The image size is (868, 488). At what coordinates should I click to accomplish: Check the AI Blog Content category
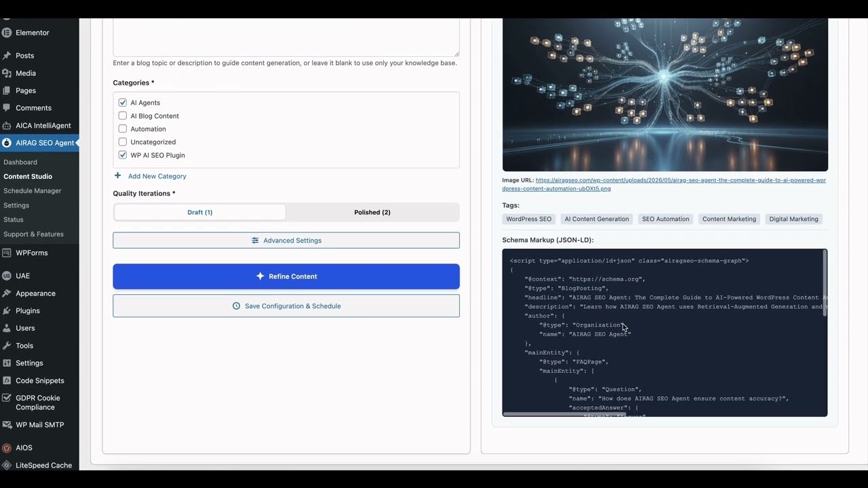click(x=123, y=116)
